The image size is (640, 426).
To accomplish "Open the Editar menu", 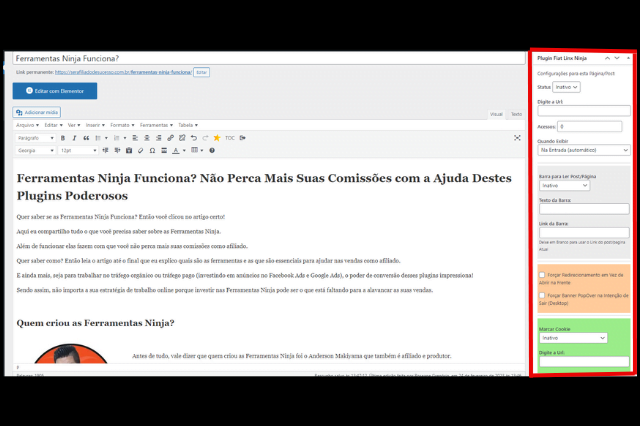I will (x=53, y=125).
